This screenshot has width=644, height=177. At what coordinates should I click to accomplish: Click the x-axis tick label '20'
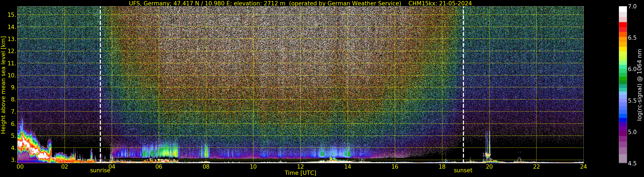tap(489, 166)
